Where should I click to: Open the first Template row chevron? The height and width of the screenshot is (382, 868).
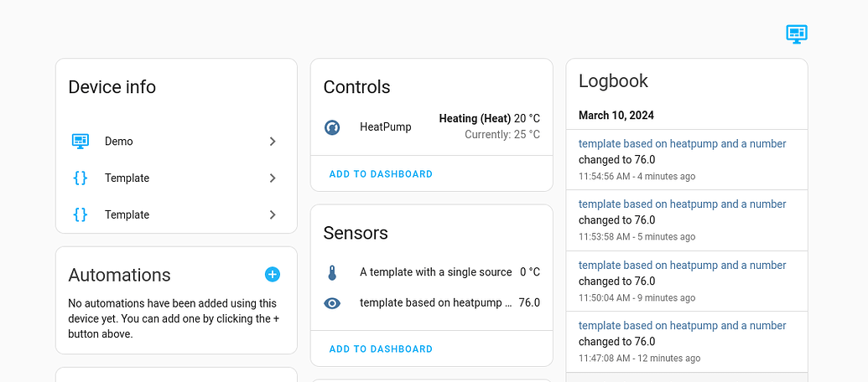(x=273, y=178)
